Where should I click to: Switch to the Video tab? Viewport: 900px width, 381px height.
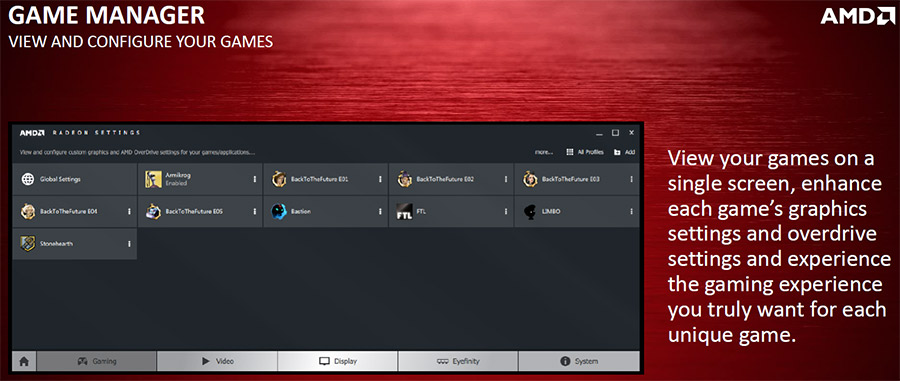click(217, 361)
